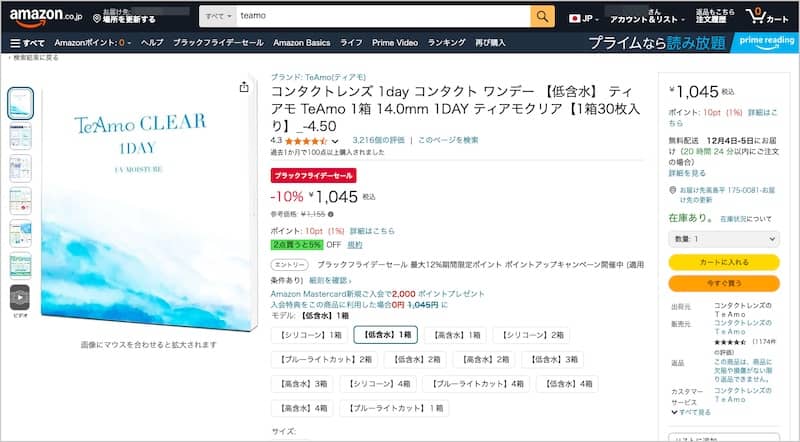Select the 【低含水】4箱 option
This screenshot has height=442, width=800.
567,384
